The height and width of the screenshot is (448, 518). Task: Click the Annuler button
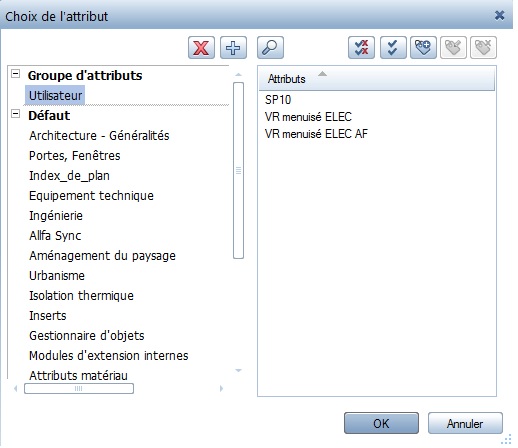tap(465, 423)
